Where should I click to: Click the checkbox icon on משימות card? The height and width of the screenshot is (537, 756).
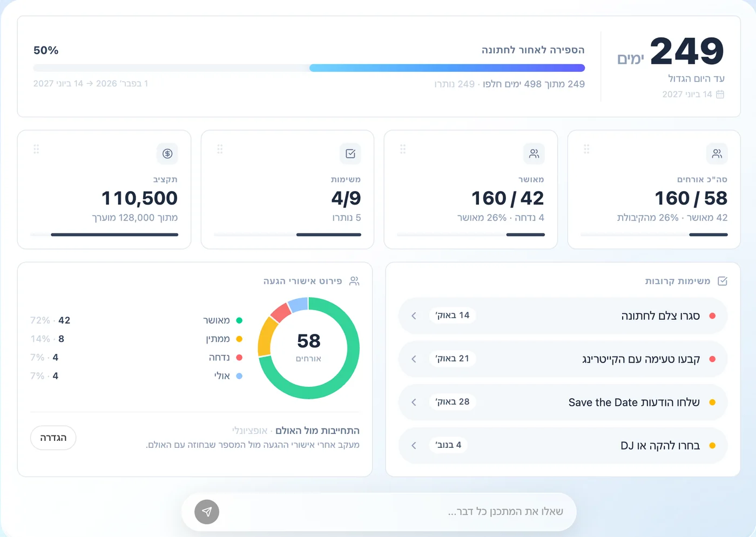[350, 153]
